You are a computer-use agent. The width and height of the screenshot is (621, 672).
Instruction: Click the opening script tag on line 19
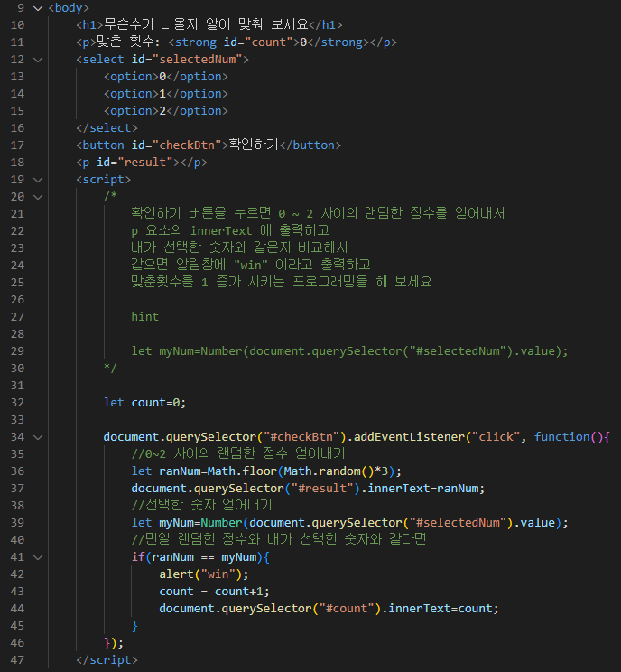pyautogui.click(x=103, y=179)
